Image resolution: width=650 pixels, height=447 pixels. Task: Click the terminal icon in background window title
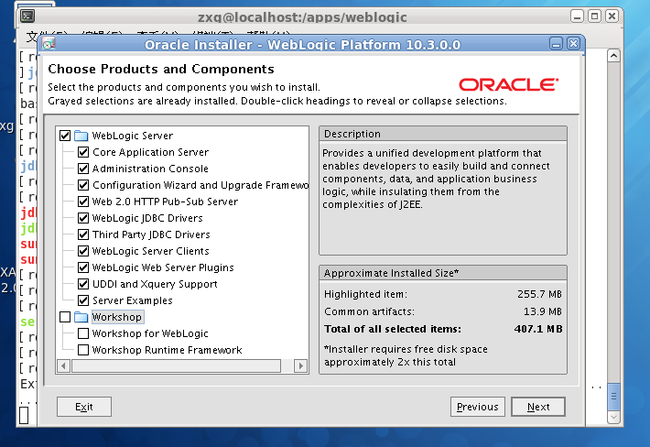(28, 16)
